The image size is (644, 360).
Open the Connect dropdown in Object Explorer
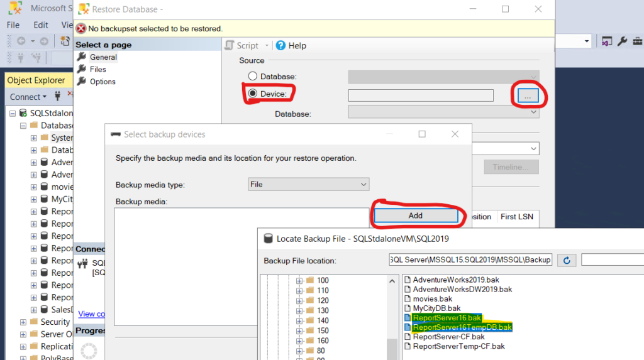[28, 97]
